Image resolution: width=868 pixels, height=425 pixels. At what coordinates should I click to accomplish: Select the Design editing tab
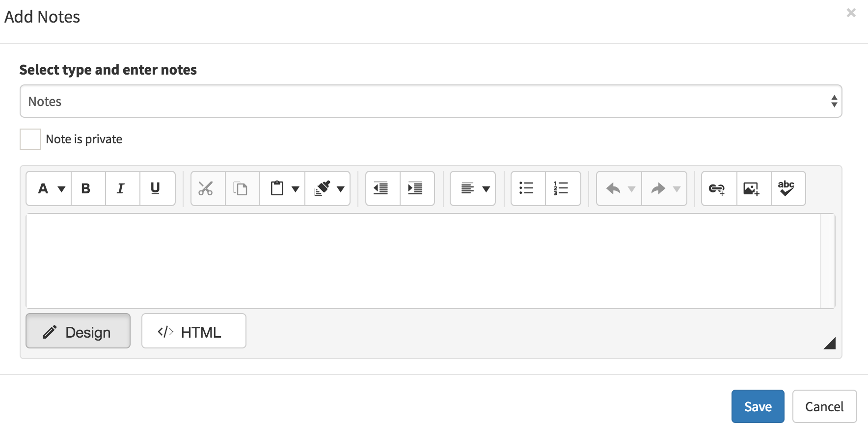(78, 331)
